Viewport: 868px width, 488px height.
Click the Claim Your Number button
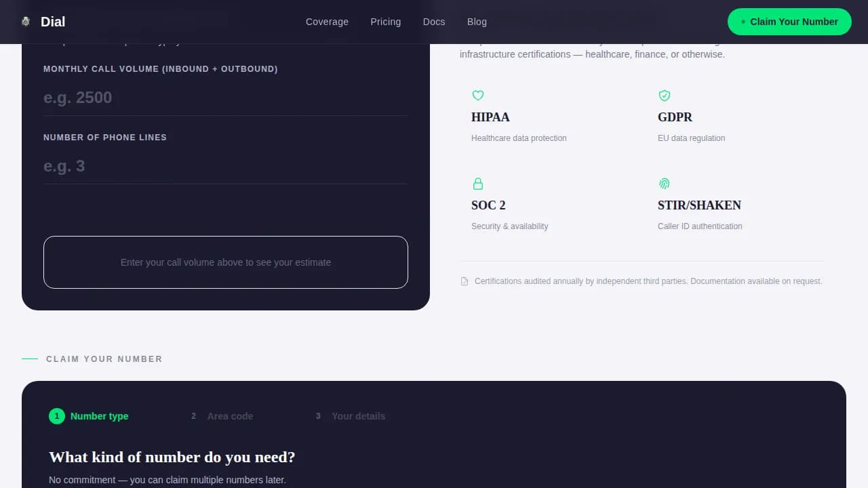[789, 22]
